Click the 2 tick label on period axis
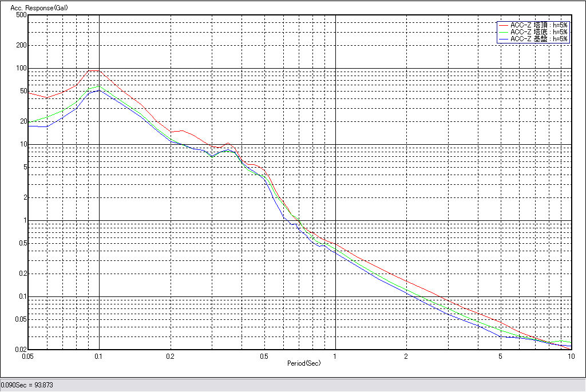The height and width of the screenshot is (392, 586). [406, 356]
